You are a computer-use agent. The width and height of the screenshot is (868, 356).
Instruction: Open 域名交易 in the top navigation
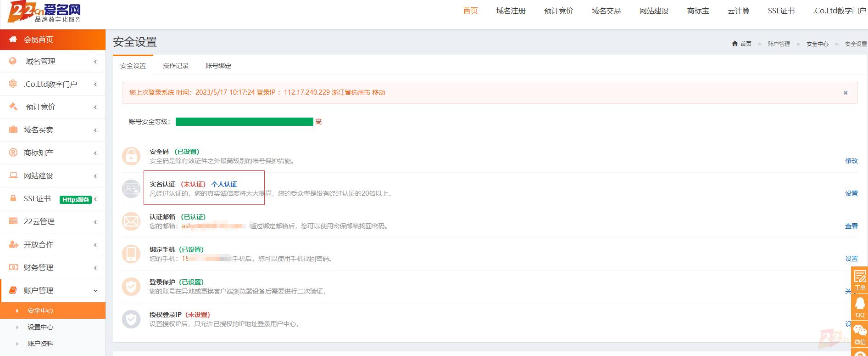tap(606, 11)
